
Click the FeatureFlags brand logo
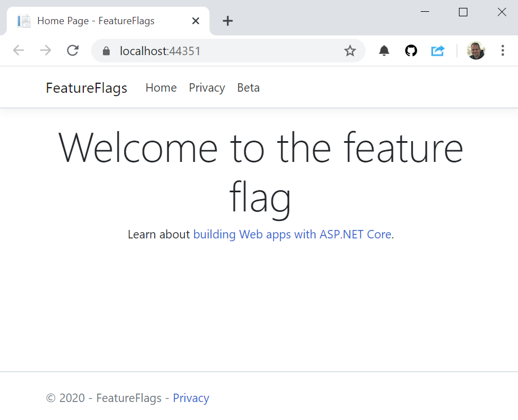click(86, 88)
